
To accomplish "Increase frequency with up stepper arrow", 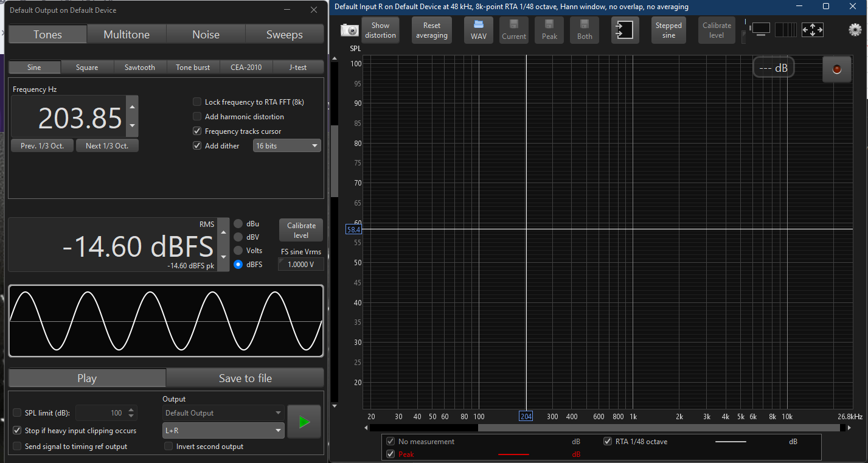I will (x=133, y=106).
